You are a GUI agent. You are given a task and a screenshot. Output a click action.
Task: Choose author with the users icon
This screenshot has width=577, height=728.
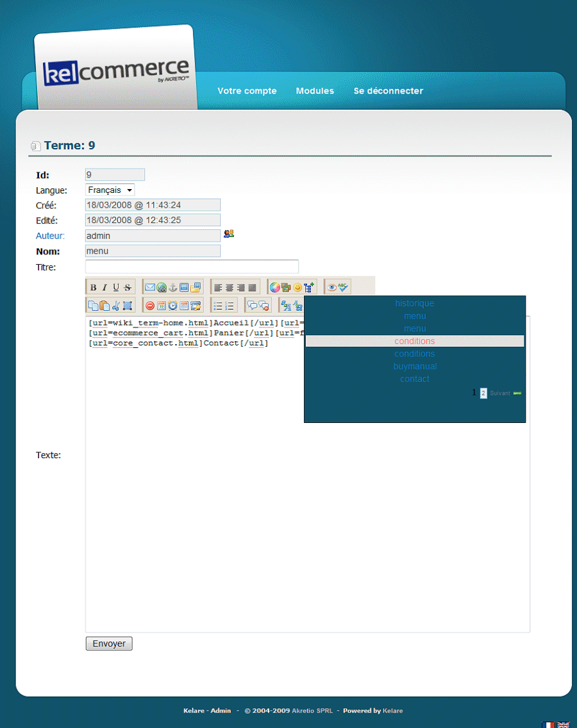coord(229,234)
